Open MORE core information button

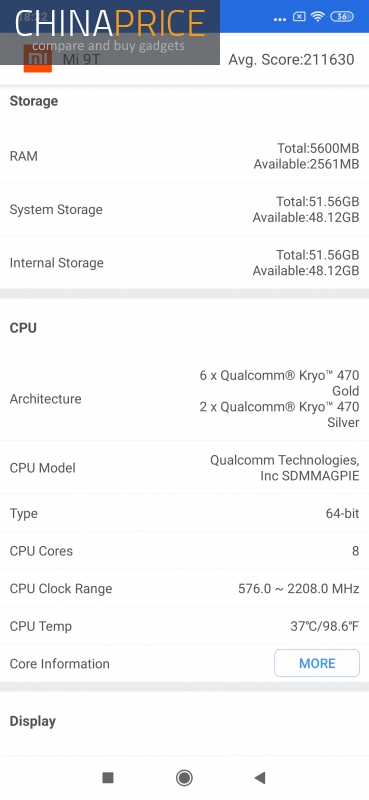(x=317, y=663)
